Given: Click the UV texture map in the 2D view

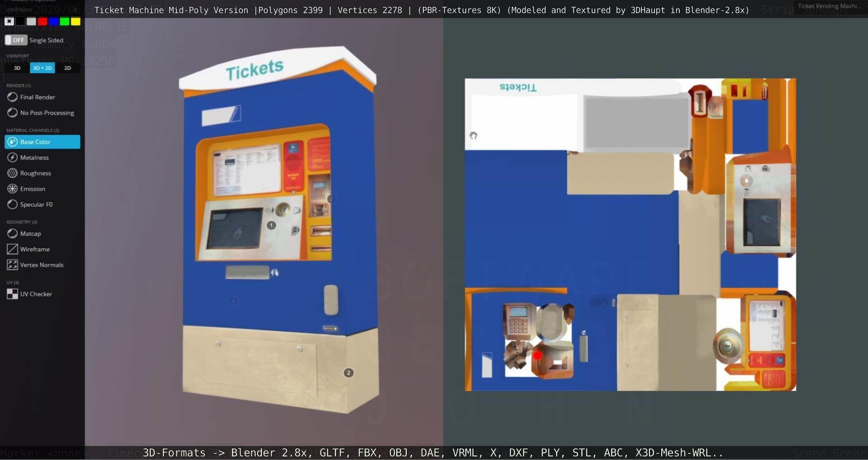Looking at the screenshot, I should pos(631,235).
